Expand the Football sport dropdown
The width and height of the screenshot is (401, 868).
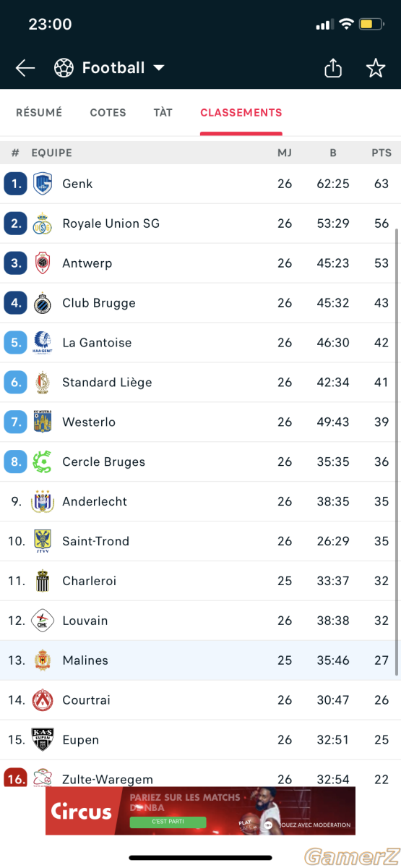tap(159, 68)
